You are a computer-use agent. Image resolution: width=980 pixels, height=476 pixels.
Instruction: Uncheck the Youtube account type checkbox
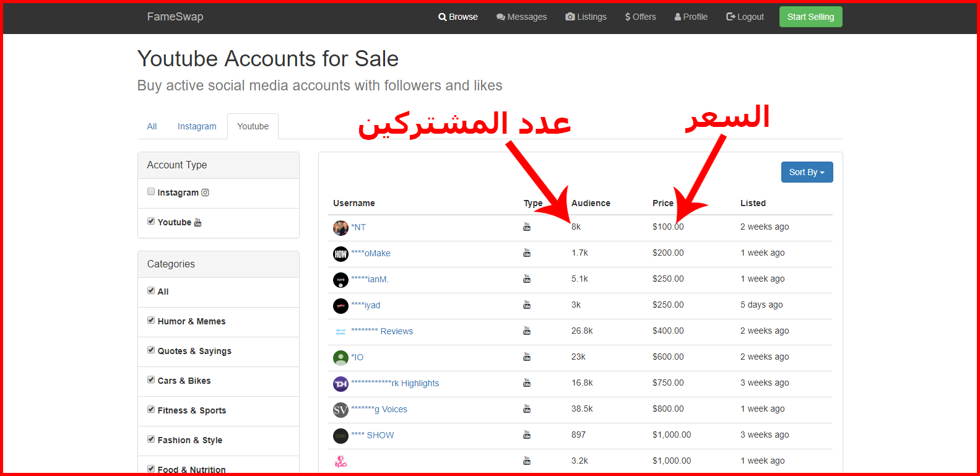click(151, 222)
